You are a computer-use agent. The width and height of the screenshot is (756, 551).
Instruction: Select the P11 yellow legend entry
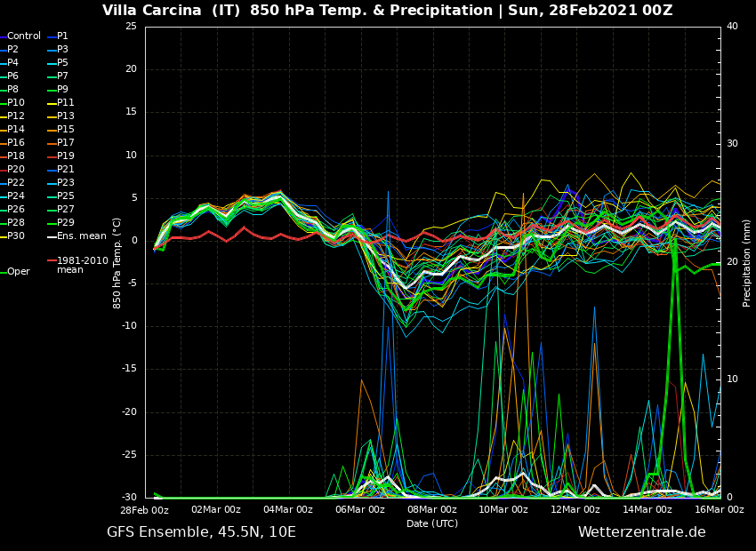coord(65,103)
